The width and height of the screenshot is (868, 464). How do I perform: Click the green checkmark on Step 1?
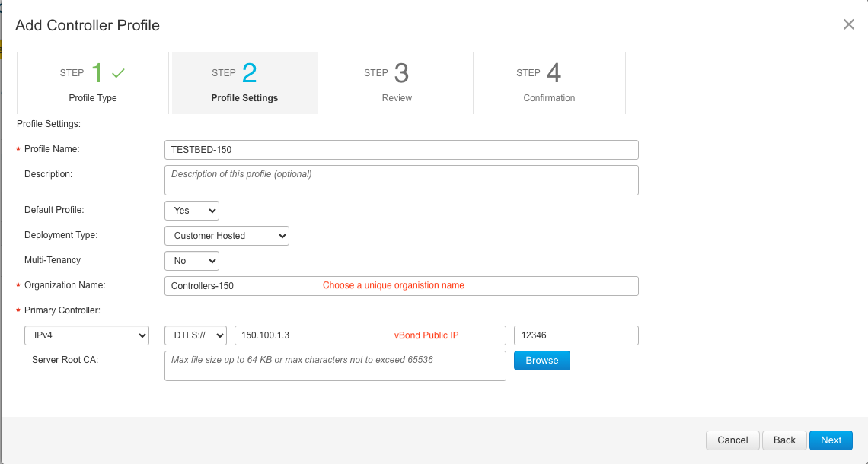point(118,73)
